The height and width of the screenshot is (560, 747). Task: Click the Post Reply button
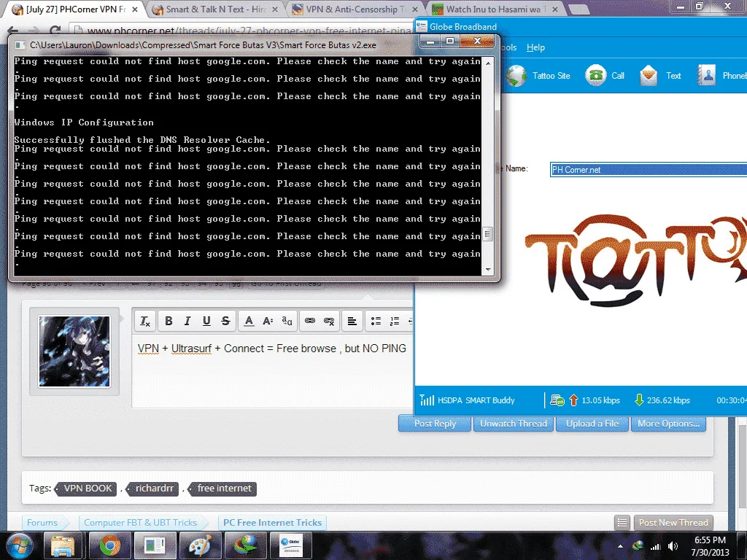(x=435, y=424)
